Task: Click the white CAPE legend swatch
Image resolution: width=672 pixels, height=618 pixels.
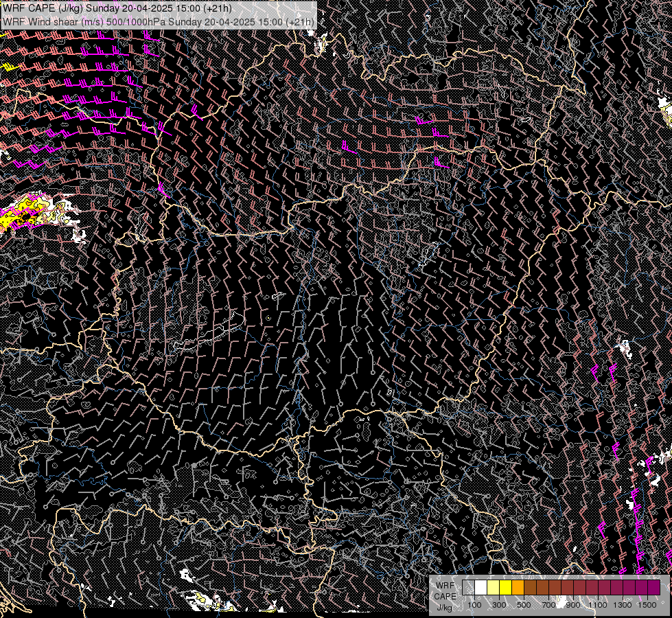Action: pyautogui.click(x=481, y=587)
